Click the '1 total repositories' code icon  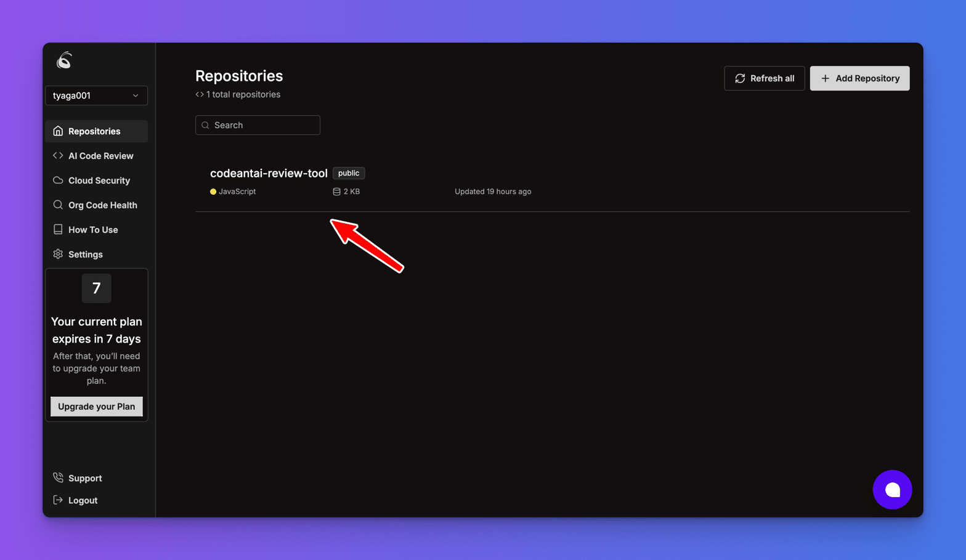pyautogui.click(x=200, y=94)
